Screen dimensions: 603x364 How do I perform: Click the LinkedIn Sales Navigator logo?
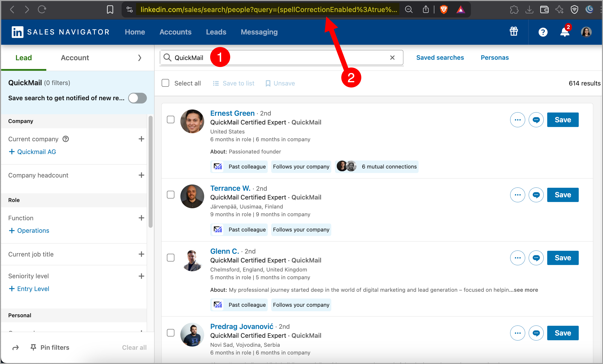(61, 32)
